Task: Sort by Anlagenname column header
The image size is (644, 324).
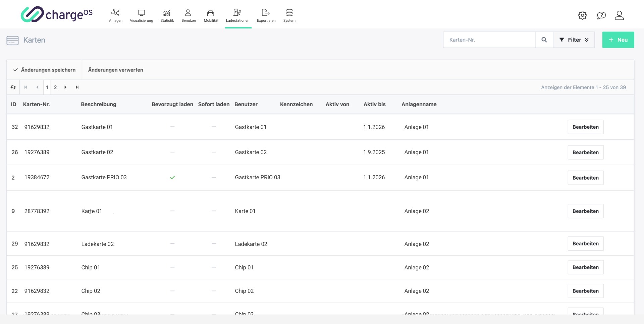Action: click(x=419, y=104)
